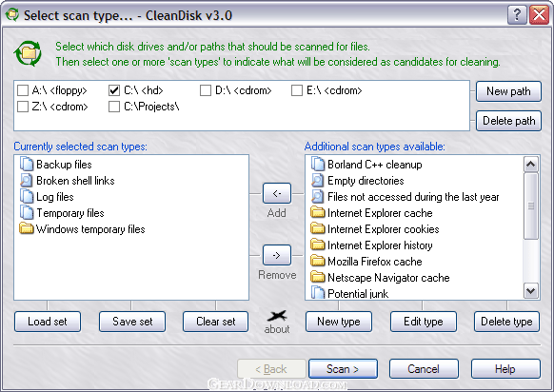Select 'Internet Explorer history' entry text

click(380, 245)
